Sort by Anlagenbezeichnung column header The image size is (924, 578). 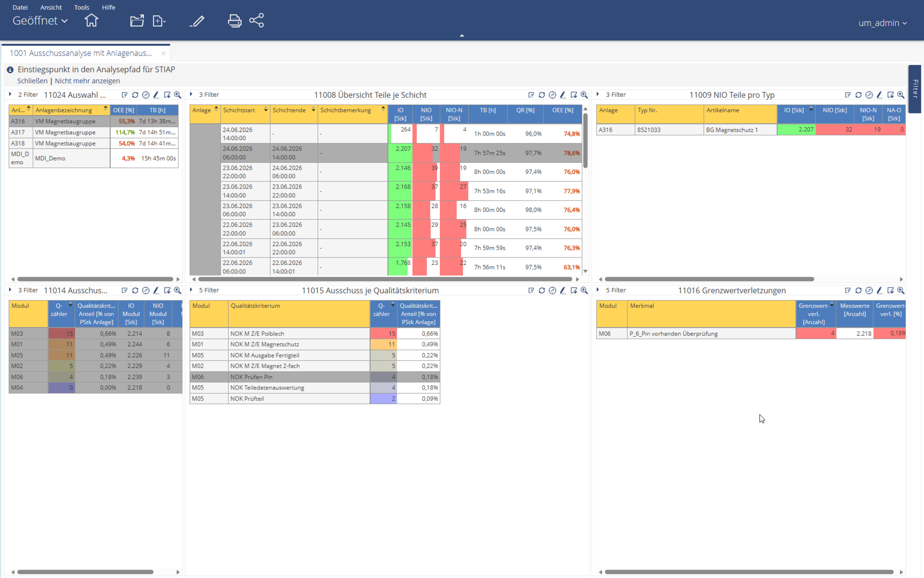point(72,110)
